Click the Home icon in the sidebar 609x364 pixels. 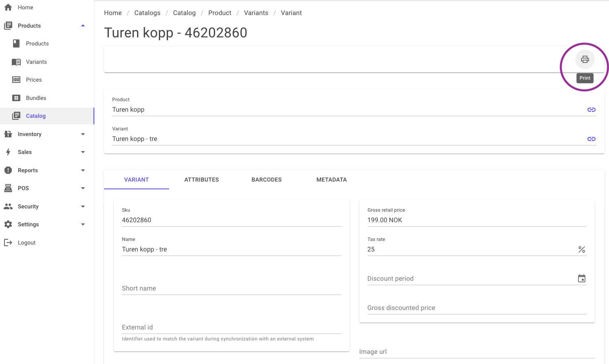tap(8, 7)
